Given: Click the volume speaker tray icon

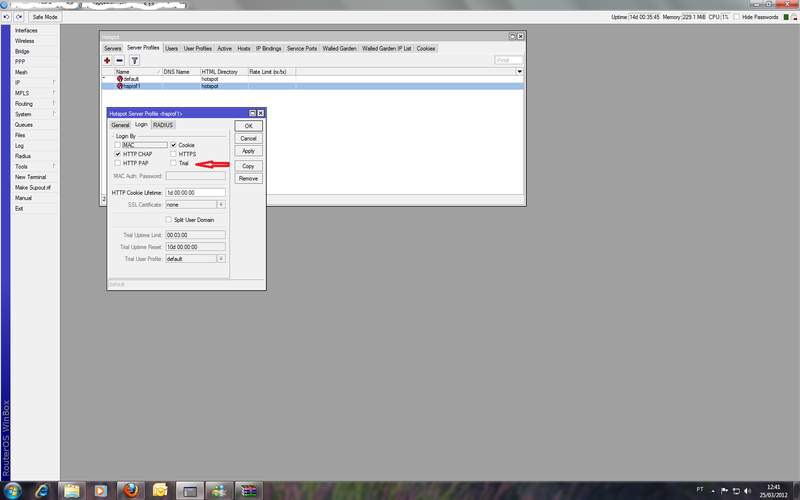Looking at the screenshot, I should click(x=747, y=491).
